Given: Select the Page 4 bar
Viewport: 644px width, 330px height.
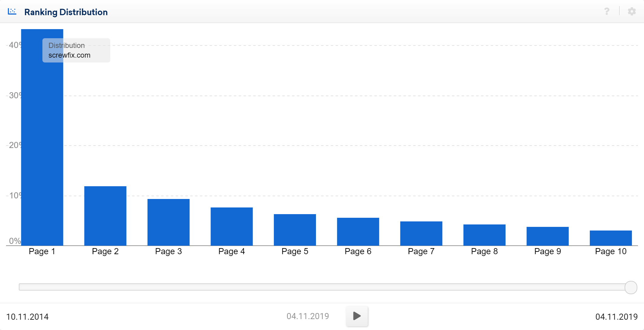Looking at the screenshot, I should point(232,226).
